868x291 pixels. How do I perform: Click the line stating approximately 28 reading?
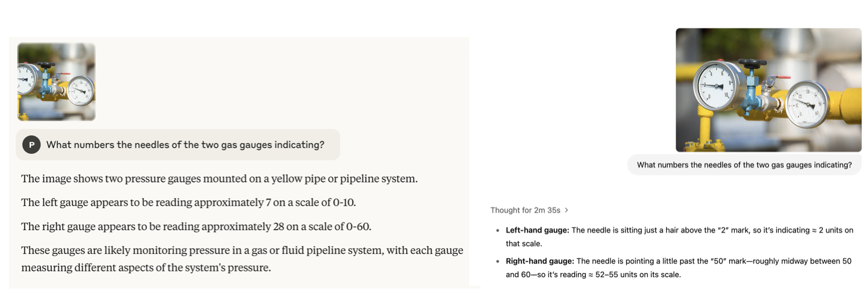pos(196,227)
